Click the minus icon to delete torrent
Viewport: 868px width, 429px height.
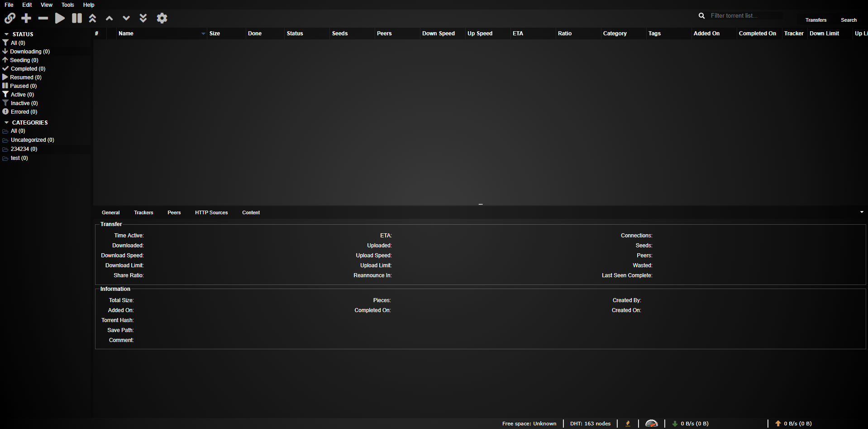(x=43, y=18)
